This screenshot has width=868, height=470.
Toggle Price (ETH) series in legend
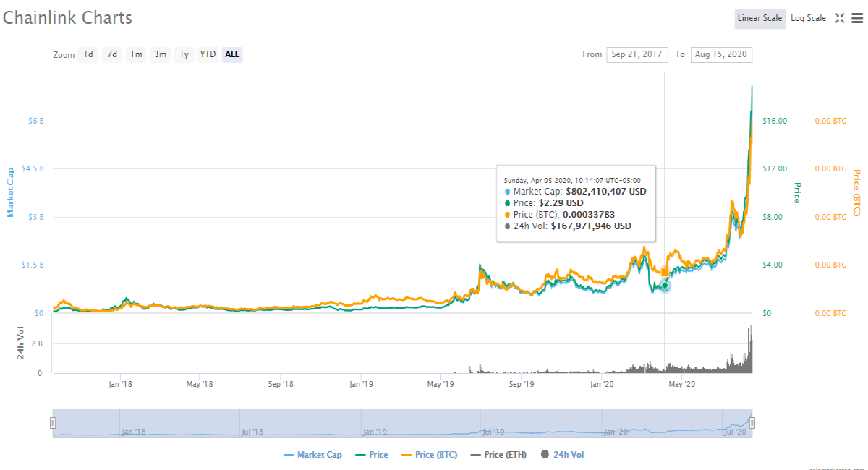tap(499, 455)
